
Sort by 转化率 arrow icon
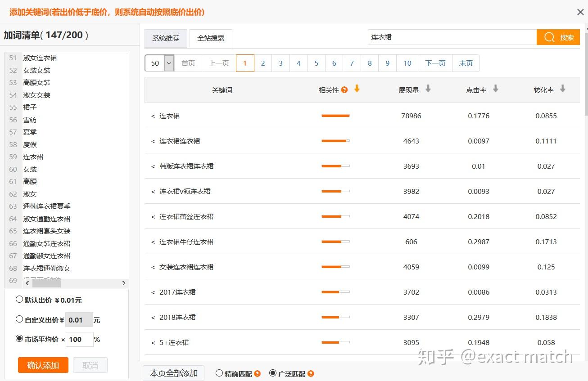(x=562, y=89)
